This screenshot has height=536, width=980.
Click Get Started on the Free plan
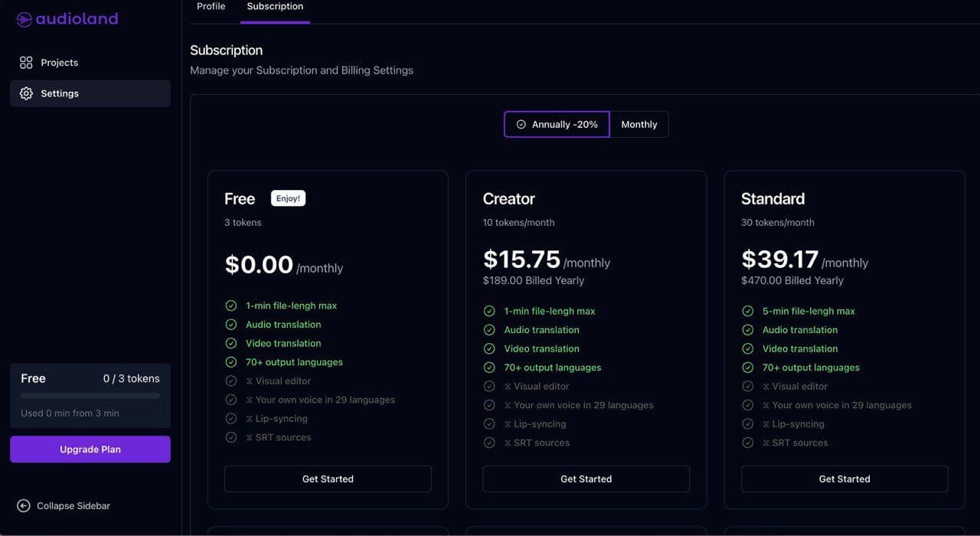point(328,479)
